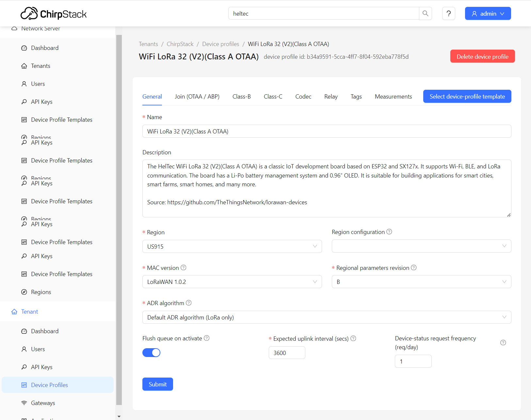
Task: Open the Device profiles breadcrumb link
Action: [x=220, y=44]
